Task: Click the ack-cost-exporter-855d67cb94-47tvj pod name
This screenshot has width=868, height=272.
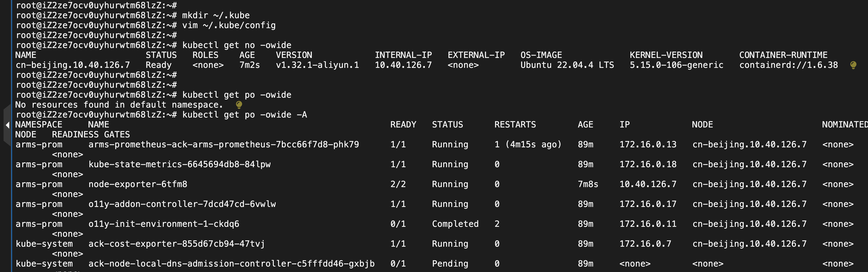Action: coord(177,244)
